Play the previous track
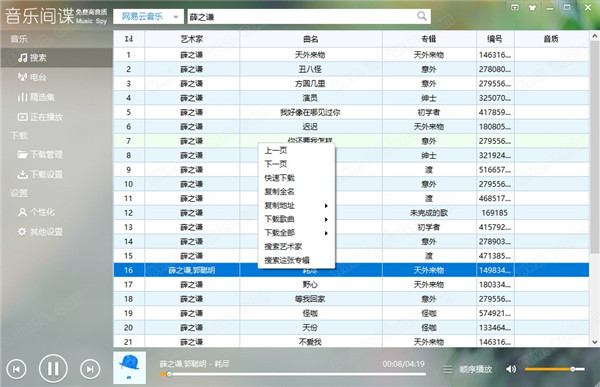This screenshot has width=600, height=387. click(16, 369)
